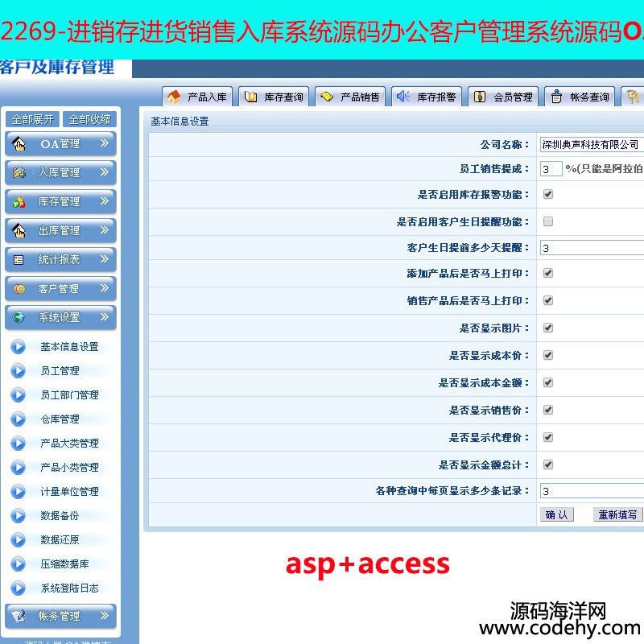Toggle 是否显示成本金额 checkbox

point(548,383)
